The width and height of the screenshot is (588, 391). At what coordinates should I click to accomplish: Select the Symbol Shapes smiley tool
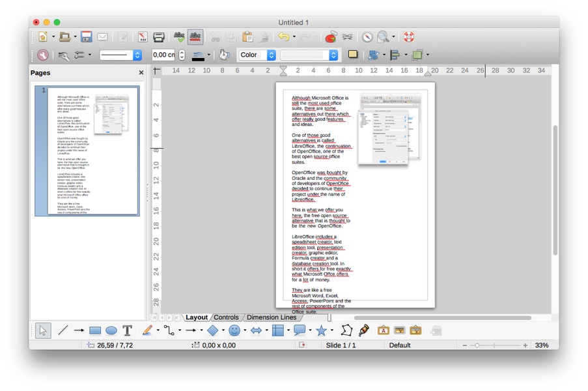[x=234, y=330]
